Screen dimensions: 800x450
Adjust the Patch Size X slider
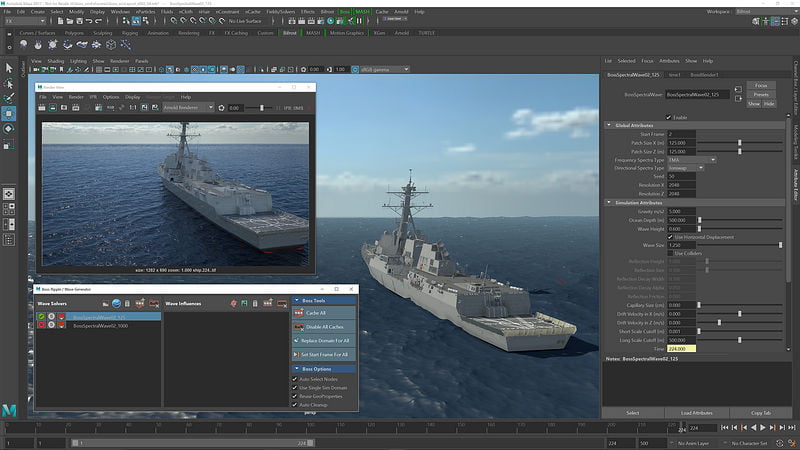(740, 143)
